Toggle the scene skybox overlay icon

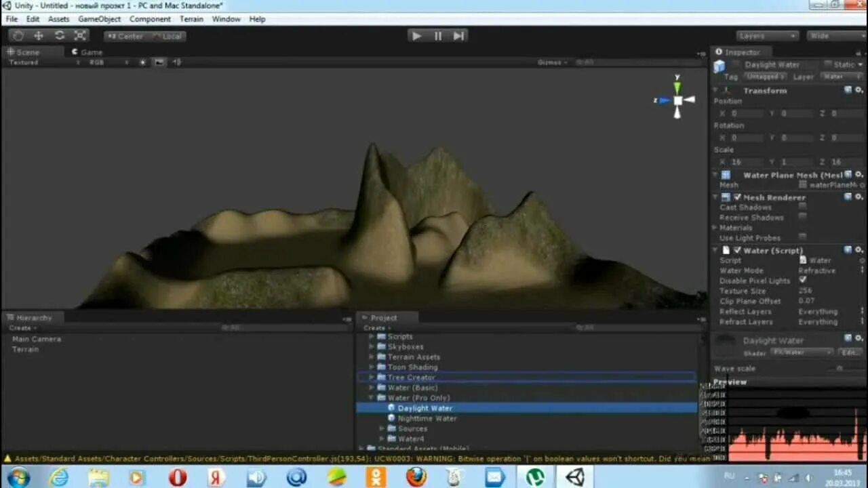159,62
